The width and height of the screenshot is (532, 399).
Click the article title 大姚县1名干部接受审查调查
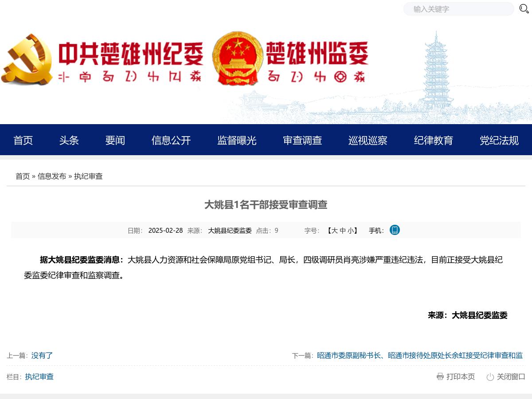click(x=266, y=205)
